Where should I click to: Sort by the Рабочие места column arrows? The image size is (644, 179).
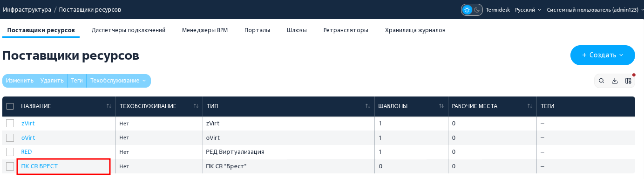click(530, 106)
